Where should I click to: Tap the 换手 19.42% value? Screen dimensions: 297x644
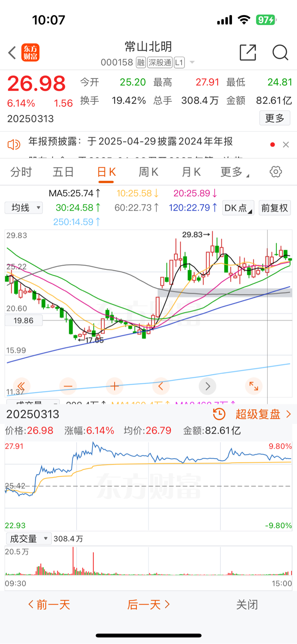pos(129,101)
